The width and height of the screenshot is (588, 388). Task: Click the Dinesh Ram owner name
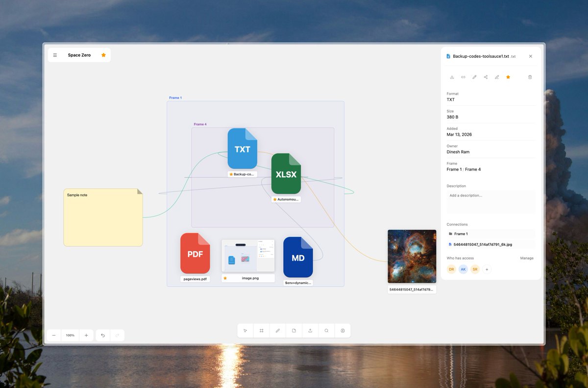[458, 152]
